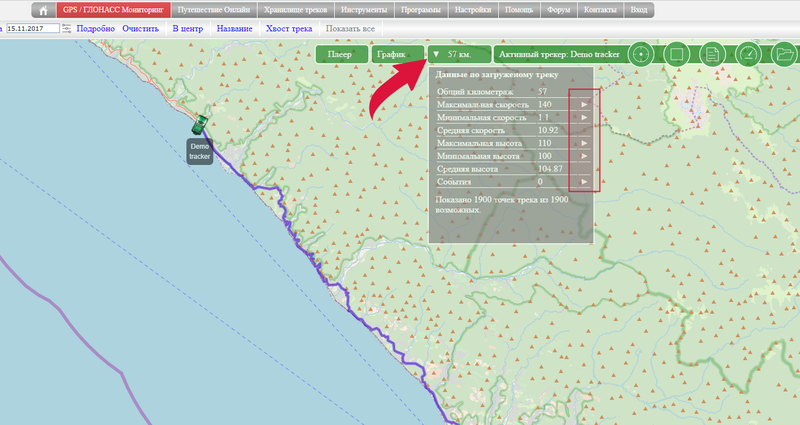Click the speedometer gauge round icon
This screenshot has width=800, height=425.
click(747, 54)
